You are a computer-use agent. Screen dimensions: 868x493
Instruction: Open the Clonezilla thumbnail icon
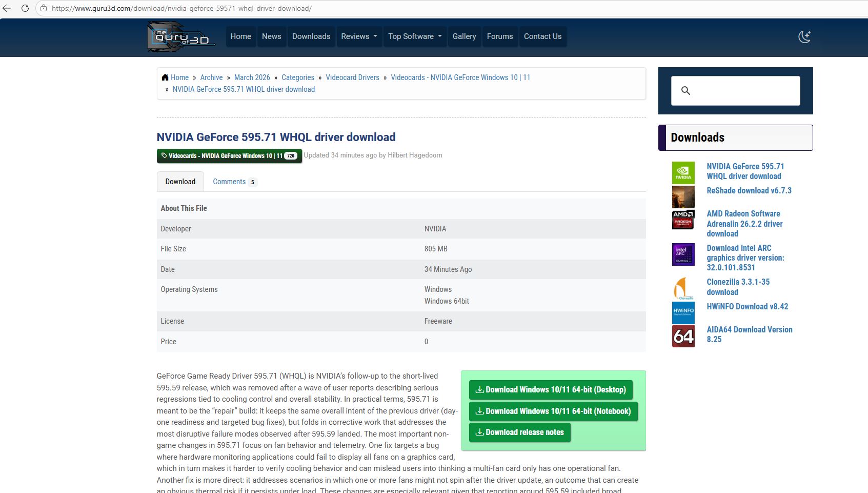(x=683, y=288)
